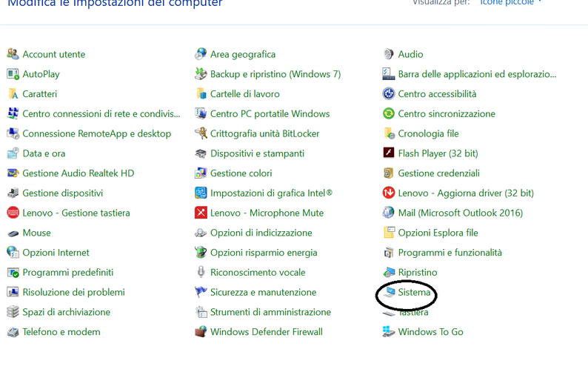Click the AutoPlay icon
The height and width of the screenshot is (372, 588).
(x=13, y=74)
